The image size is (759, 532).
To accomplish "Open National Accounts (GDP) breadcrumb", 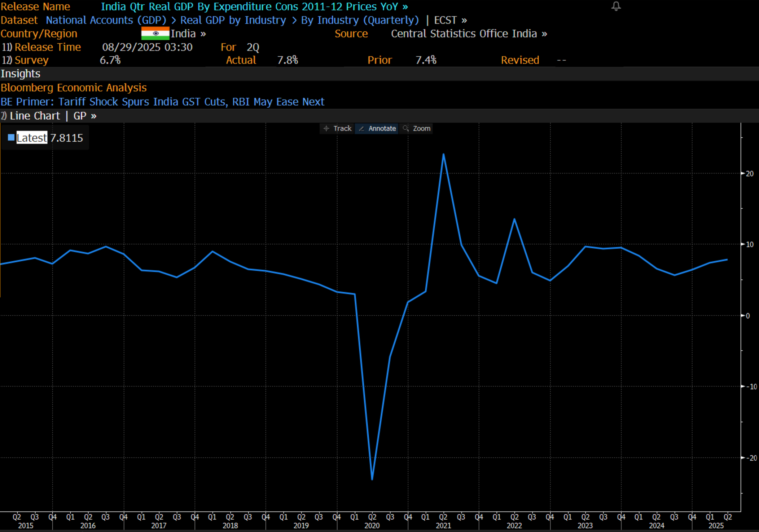I will click(x=106, y=20).
